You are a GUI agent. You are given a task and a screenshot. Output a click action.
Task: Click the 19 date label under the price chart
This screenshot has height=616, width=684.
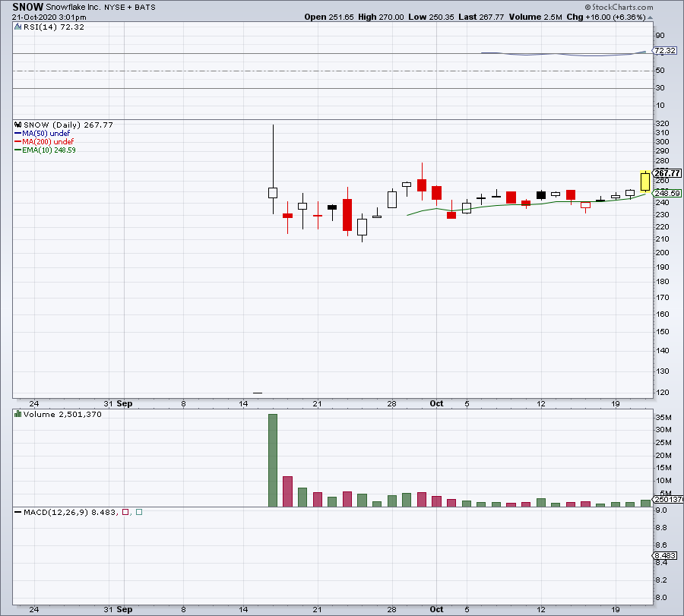[615, 403]
